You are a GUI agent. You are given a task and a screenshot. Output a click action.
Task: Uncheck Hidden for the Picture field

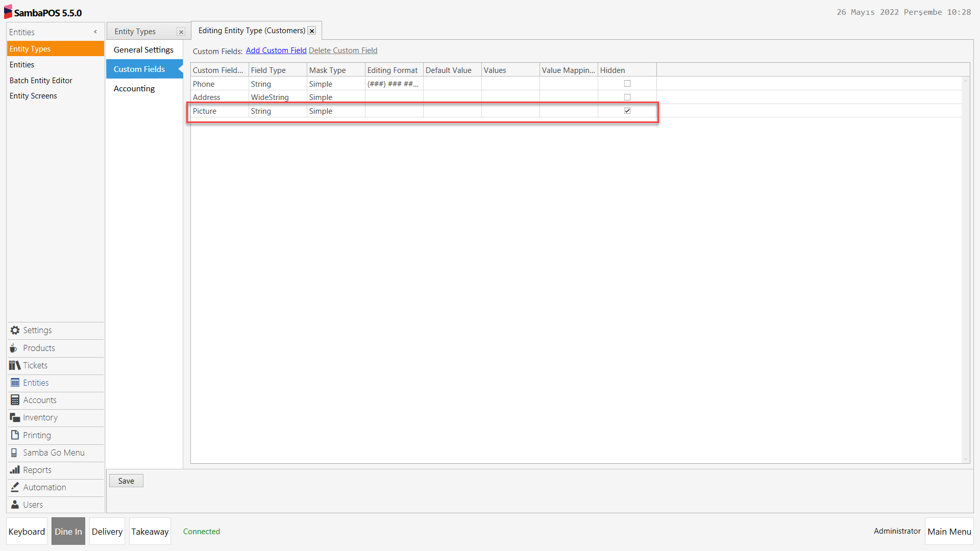[627, 110]
